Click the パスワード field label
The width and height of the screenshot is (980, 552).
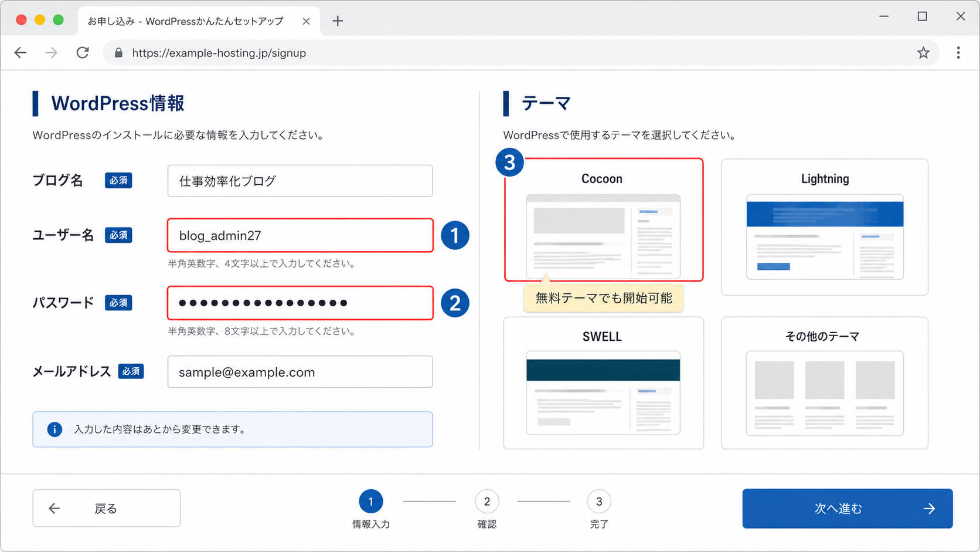tap(63, 303)
